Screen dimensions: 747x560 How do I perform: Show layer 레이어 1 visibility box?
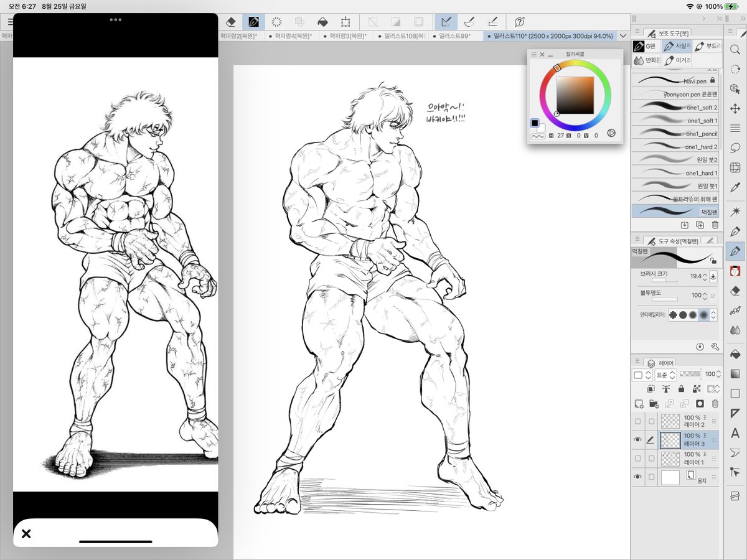click(637, 458)
